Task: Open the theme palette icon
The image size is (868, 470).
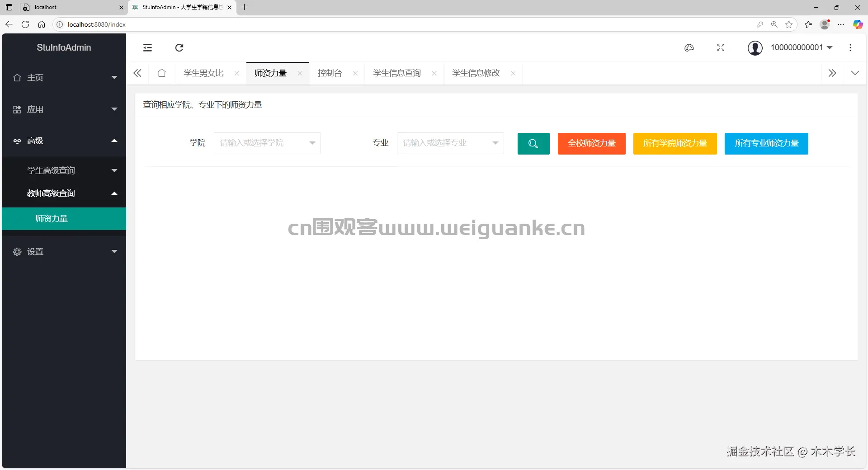Action: click(689, 47)
